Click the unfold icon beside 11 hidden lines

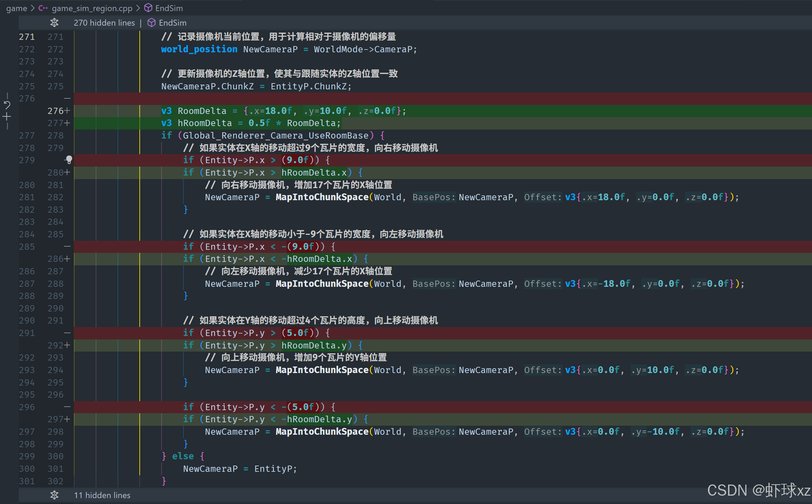(x=54, y=495)
